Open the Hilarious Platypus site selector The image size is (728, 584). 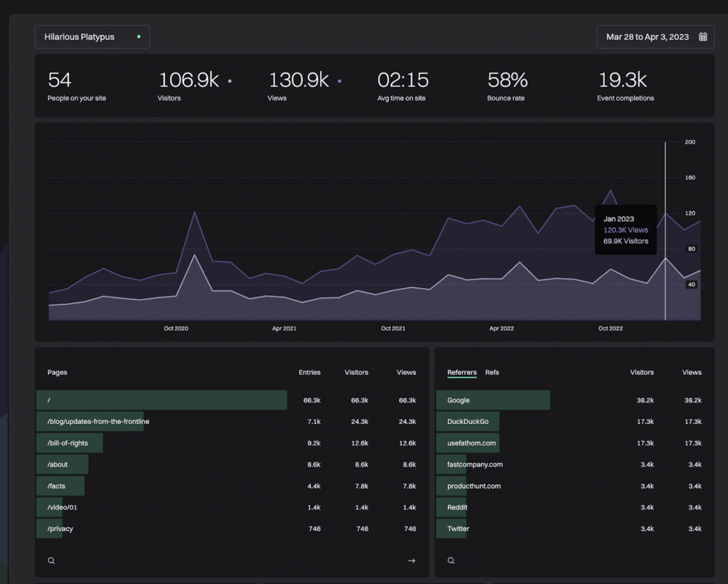92,37
